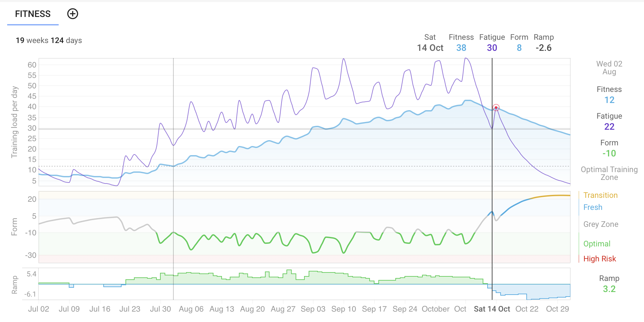Screen dimensions: 644x322
Task: Click the "19 weeks 124 days" range text
Action: point(49,40)
